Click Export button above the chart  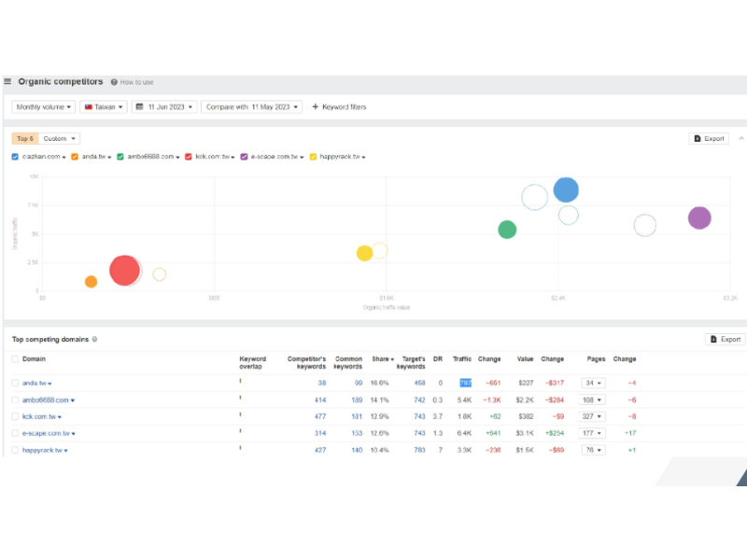(709, 138)
